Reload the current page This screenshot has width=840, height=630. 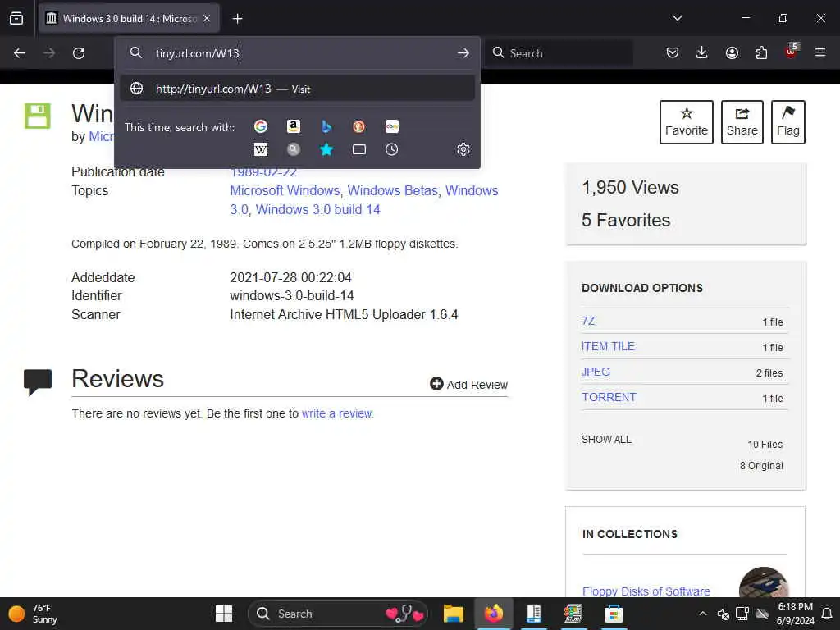pos(79,53)
